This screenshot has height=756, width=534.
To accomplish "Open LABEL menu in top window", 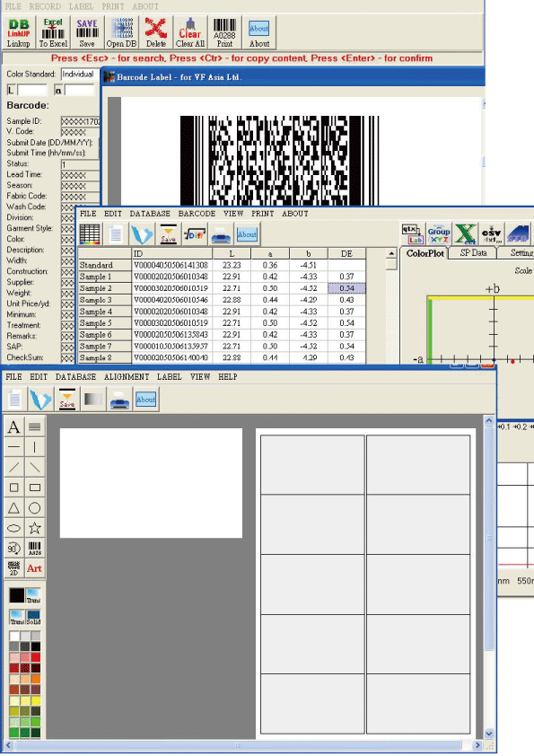I will (81, 6).
